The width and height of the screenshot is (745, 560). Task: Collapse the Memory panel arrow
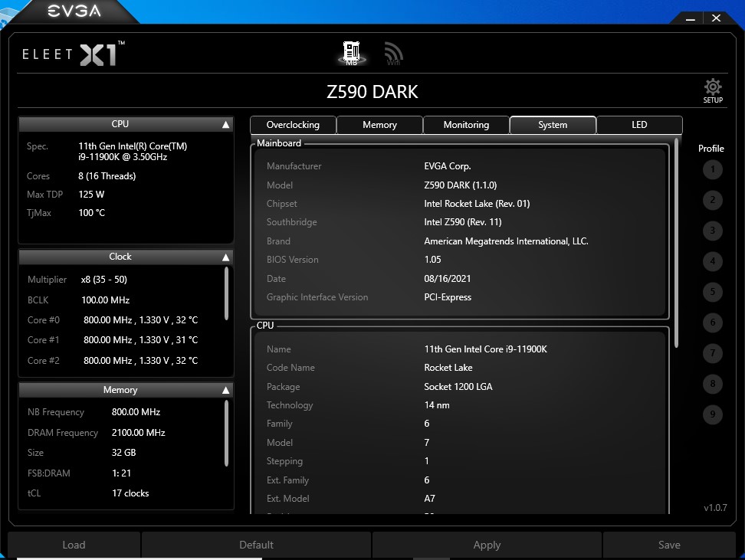click(x=225, y=390)
